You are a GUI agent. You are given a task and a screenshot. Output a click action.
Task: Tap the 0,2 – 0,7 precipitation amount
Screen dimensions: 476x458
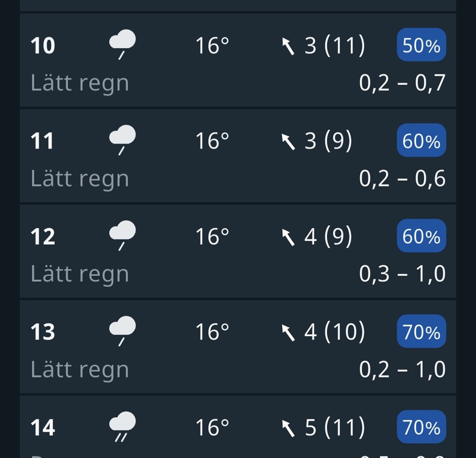pos(402,82)
